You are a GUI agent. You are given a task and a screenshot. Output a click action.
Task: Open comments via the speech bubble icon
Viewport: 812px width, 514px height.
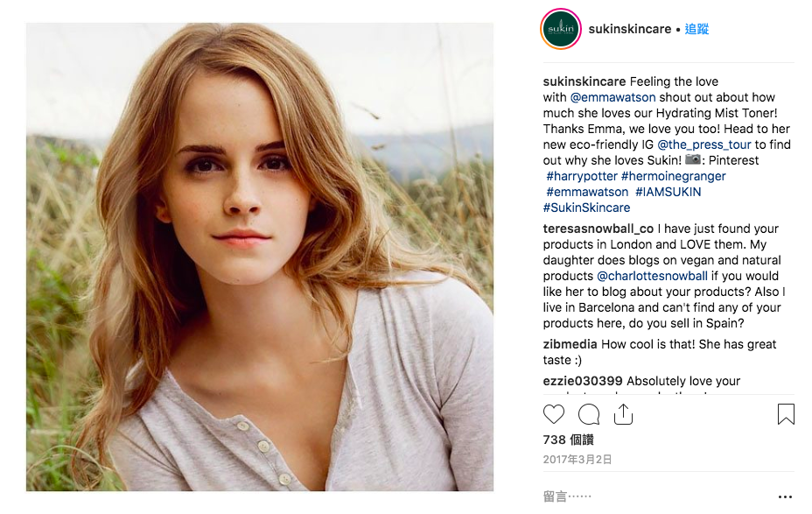(589, 414)
